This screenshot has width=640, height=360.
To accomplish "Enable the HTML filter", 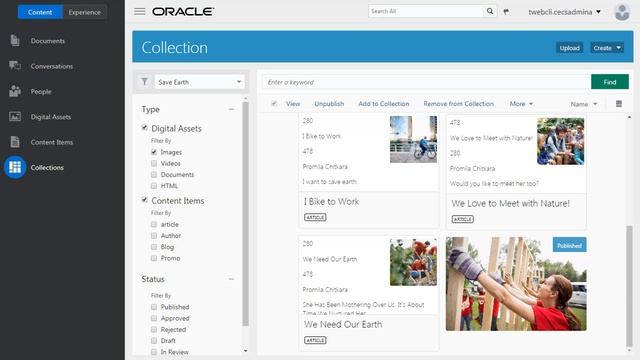I will point(154,186).
